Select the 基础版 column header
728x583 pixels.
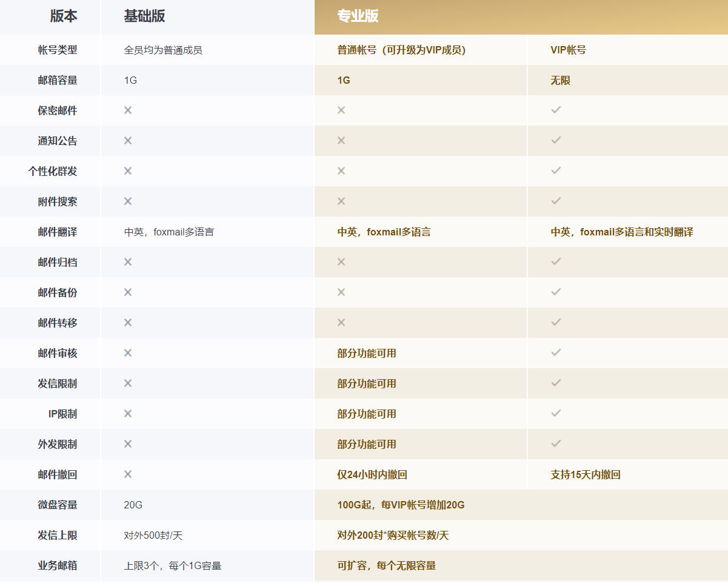point(144,16)
